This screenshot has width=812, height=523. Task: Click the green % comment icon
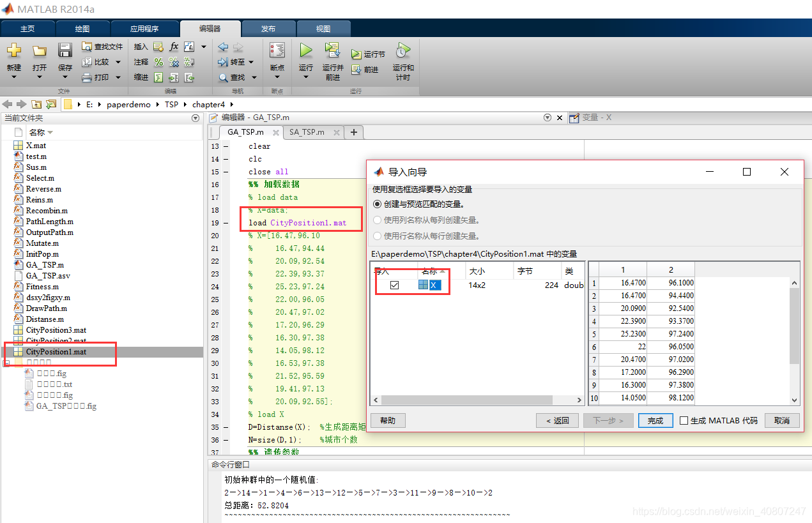pos(158,62)
